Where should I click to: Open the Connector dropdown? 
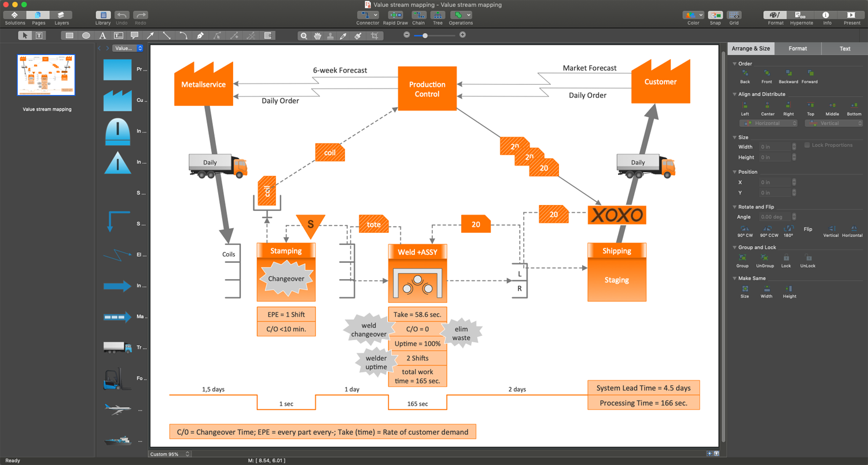pos(367,15)
